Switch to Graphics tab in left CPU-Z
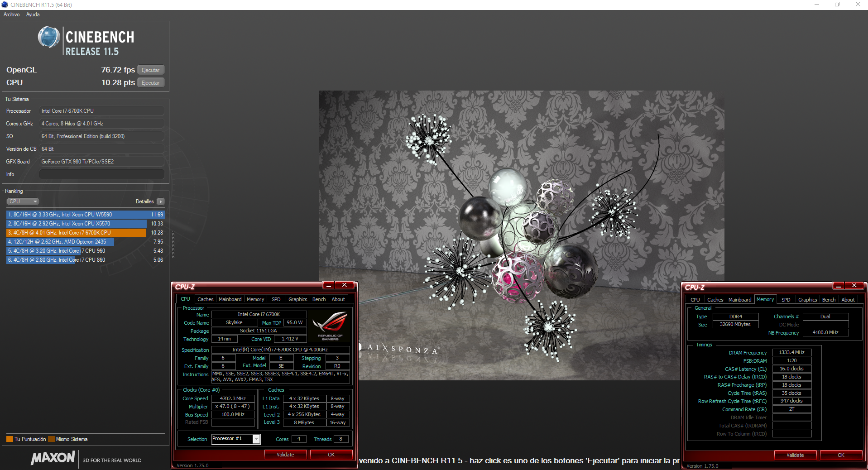This screenshot has width=868, height=470. (x=297, y=299)
